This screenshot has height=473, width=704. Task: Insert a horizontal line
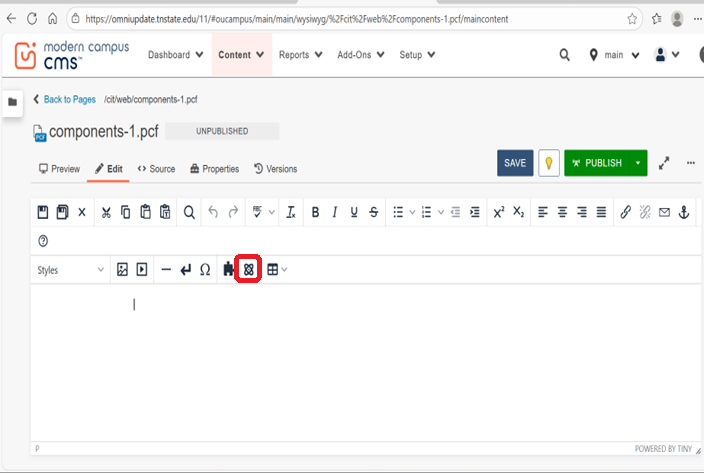coord(166,269)
